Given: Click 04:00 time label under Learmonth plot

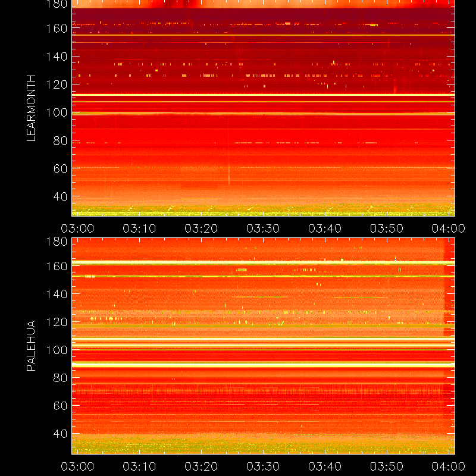Looking at the screenshot, I should coord(449,228).
